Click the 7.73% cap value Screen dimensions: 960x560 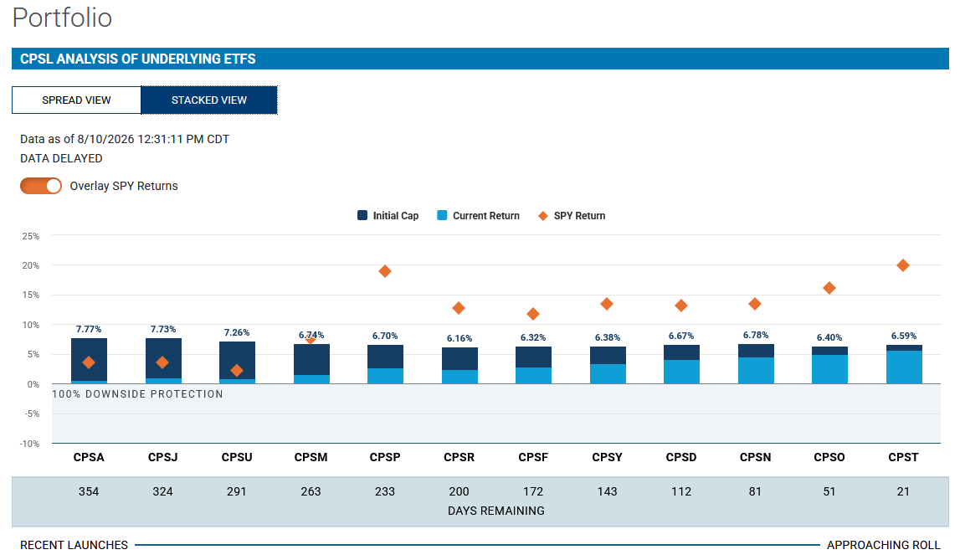point(163,329)
